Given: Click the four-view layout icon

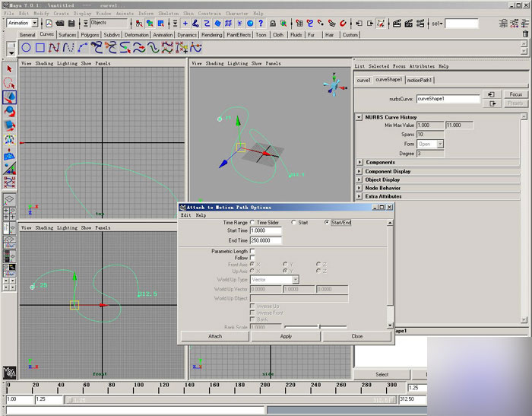Looking at the screenshot, I should [10, 214].
